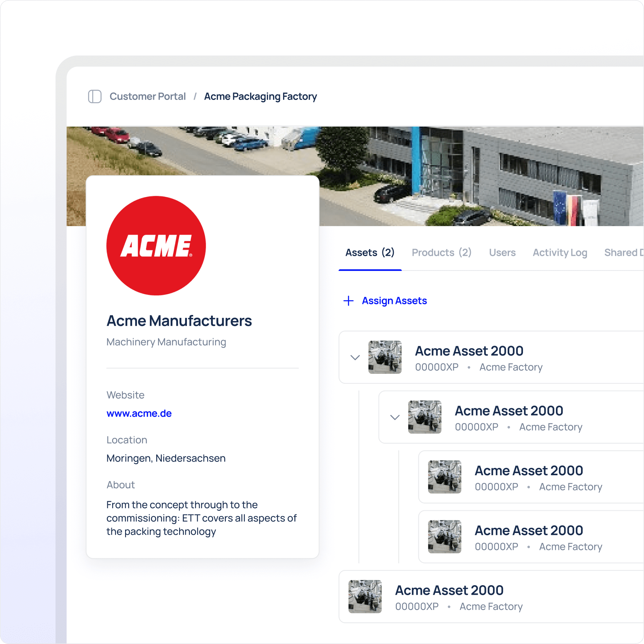Click the red ACME logo
644x644 pixels.
pyautogui.click(x=156, y=246)
